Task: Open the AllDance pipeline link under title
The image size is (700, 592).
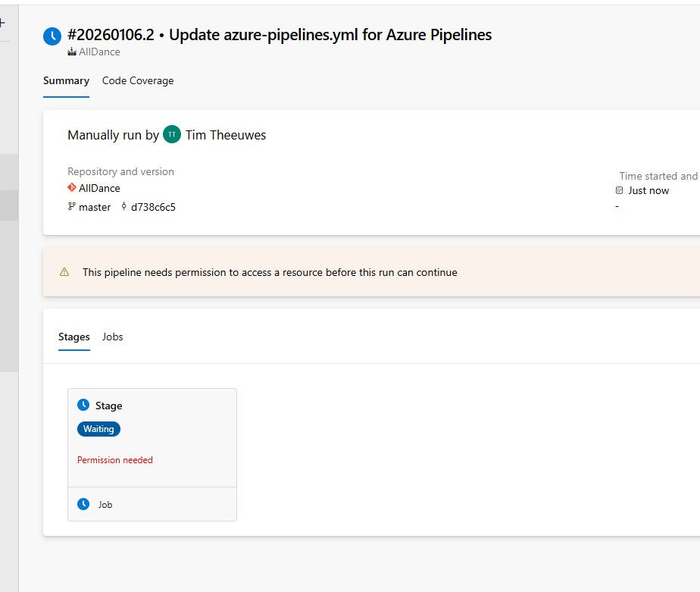Action: 99,52
